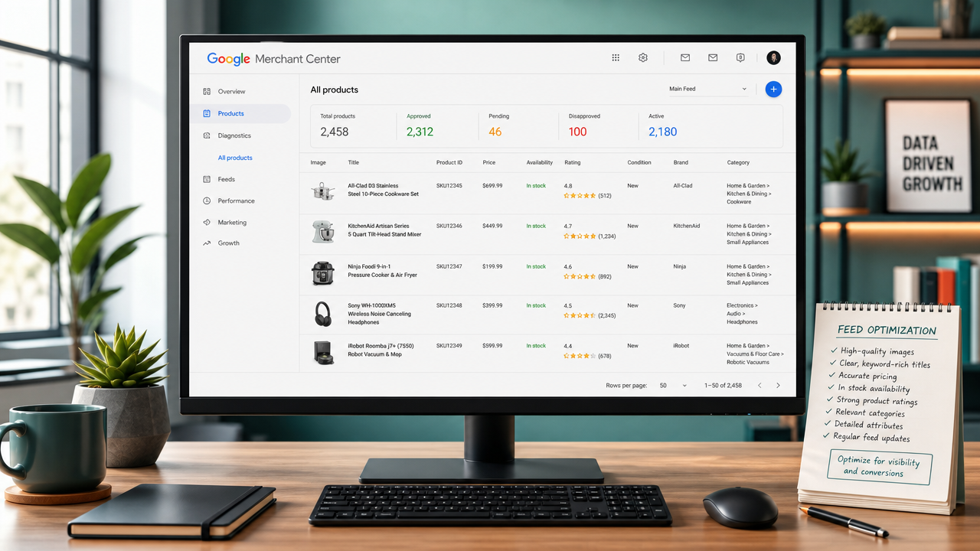Viewport: 980px width, 551px height.
Task: Open the All-Clad cookware set thumbnail
Action: click(322, 191)
